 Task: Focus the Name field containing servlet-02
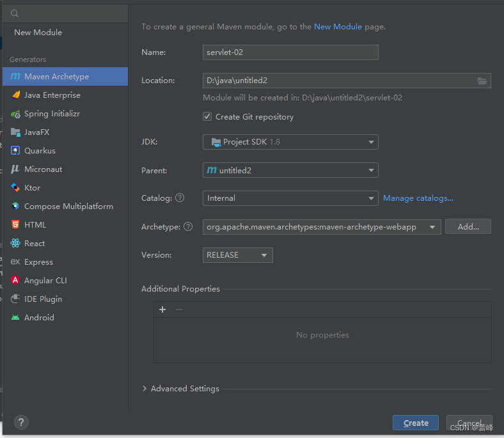point(290,52)
